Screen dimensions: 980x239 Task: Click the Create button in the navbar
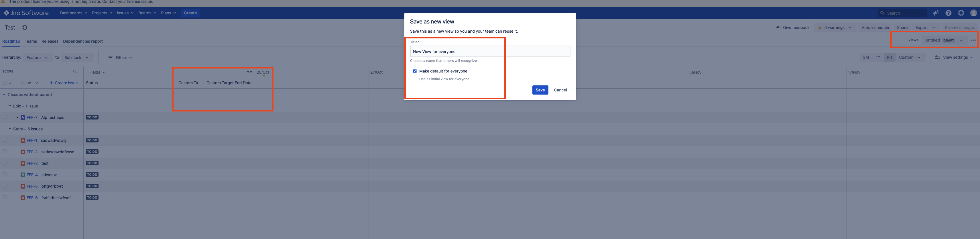pyautogui.click(x=190, y=13)
